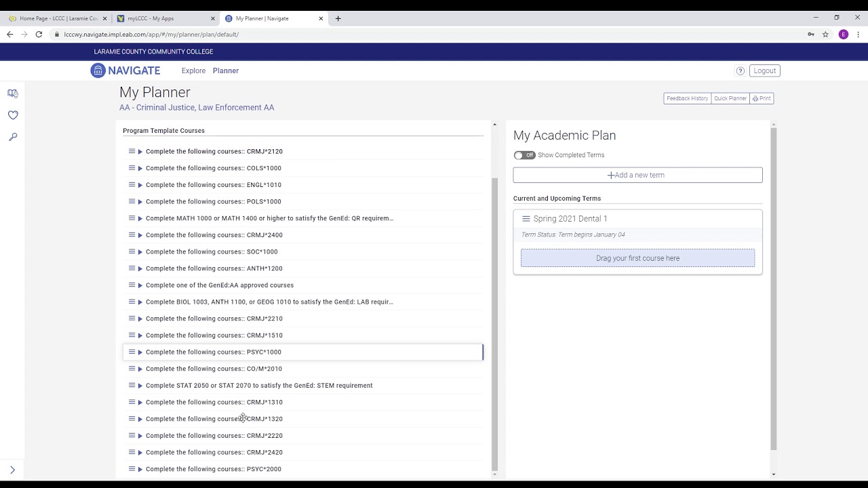The image size is (868, 488).
Task: Switch to the myLCCC - My Apps tab
Action: 163,18
